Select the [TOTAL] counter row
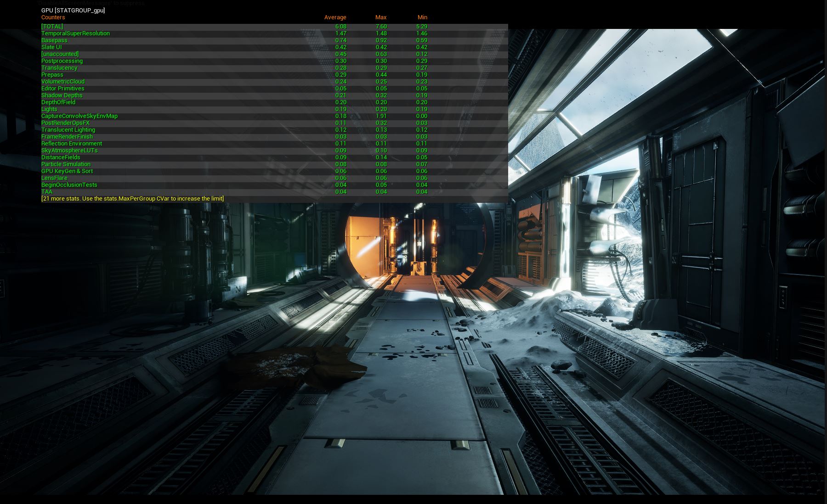Viewport: 827px width, 504px height. click(52, 27)
